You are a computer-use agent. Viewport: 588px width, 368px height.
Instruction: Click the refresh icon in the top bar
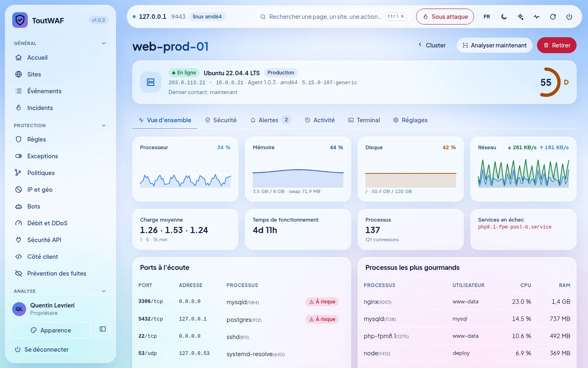(x=553, y=17)
